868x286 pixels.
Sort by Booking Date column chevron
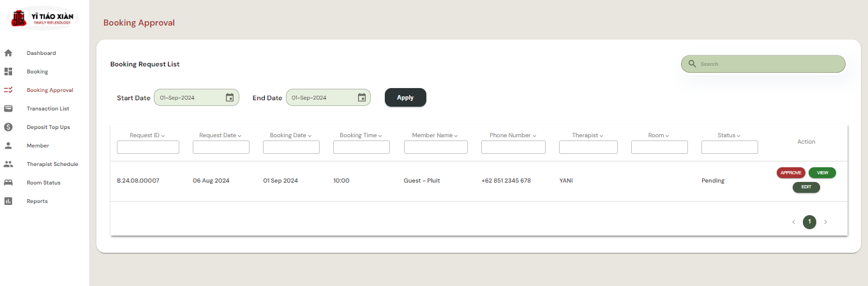point(310,136)
